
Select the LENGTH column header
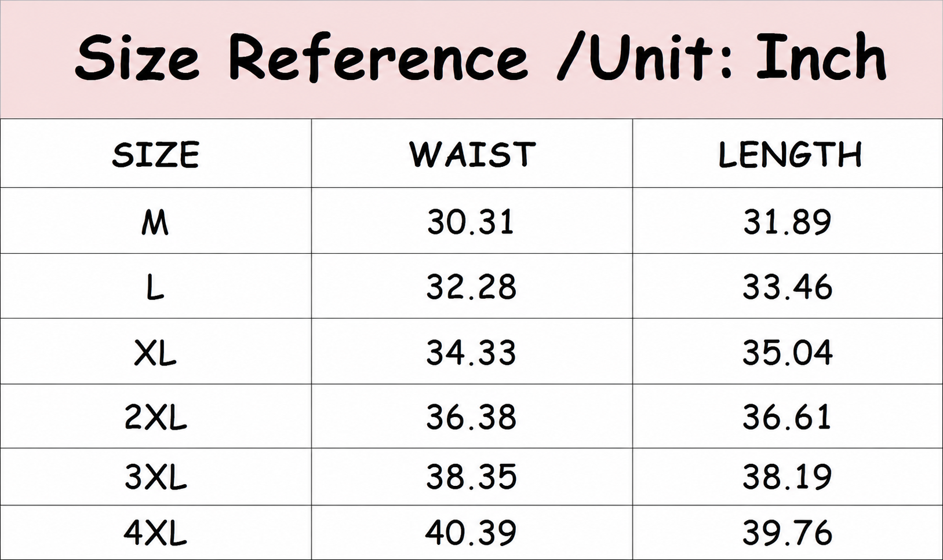[x=789, y=155]
